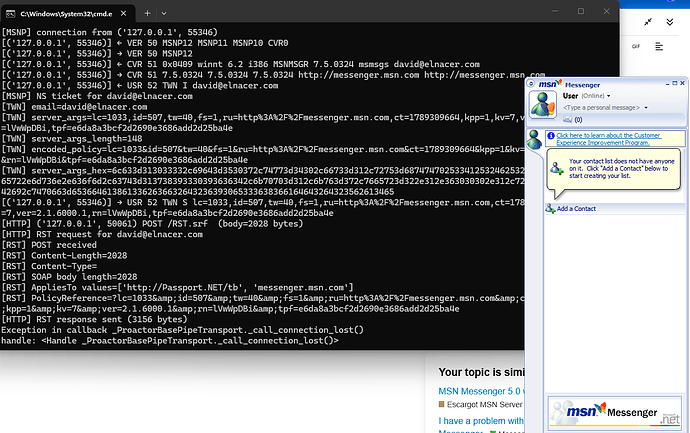
Task: Open the personal message dropdown arrow
Action: click(x=646, y=107)
